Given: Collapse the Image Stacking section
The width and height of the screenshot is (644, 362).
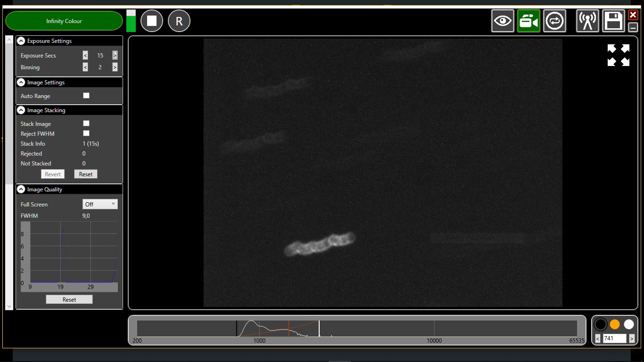Looking at the screenshot, I should (21, 110).
